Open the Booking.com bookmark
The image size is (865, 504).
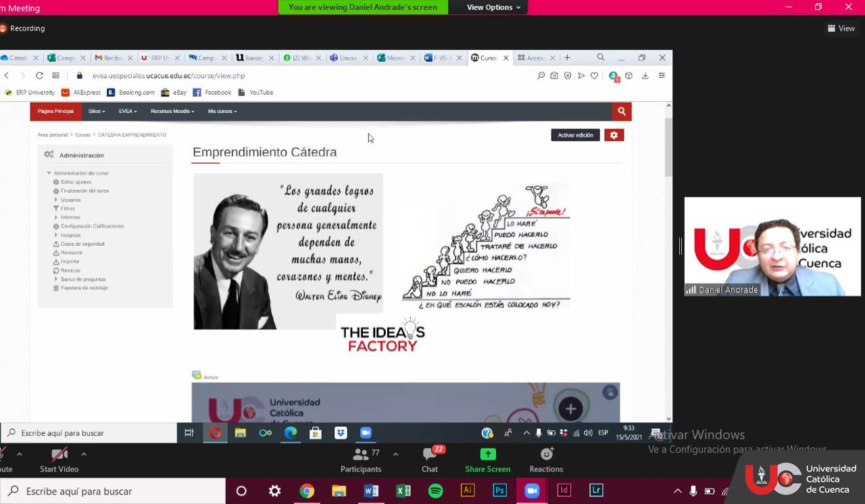130,93
